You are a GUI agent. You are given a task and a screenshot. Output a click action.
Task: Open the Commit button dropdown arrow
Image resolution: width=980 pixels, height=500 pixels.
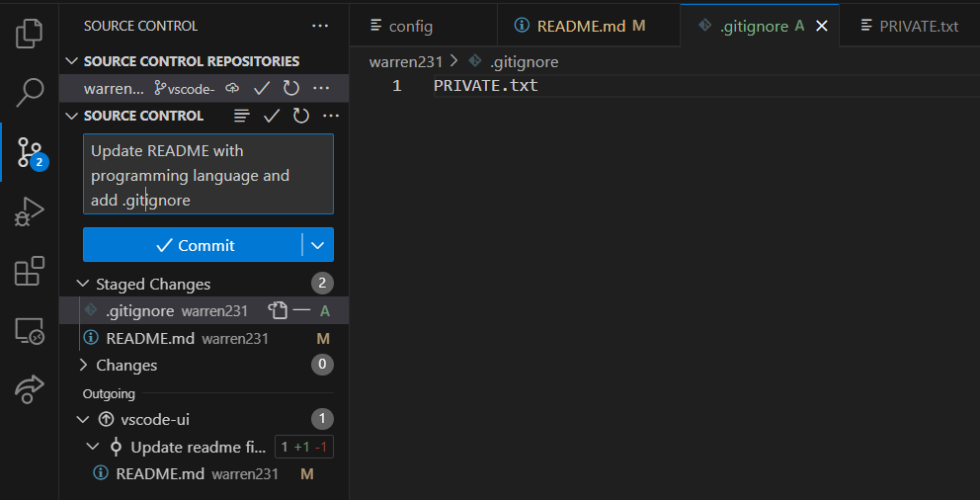pyautogui.click(x=317, y=245)
